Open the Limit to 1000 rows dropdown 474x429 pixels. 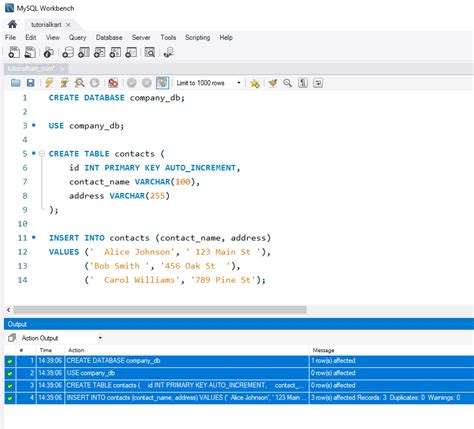209,83
